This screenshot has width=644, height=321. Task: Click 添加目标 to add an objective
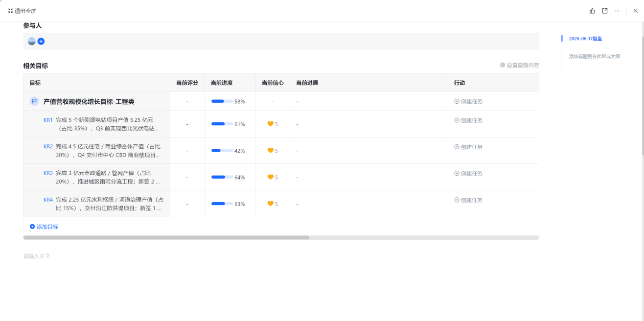coord(44,227)
